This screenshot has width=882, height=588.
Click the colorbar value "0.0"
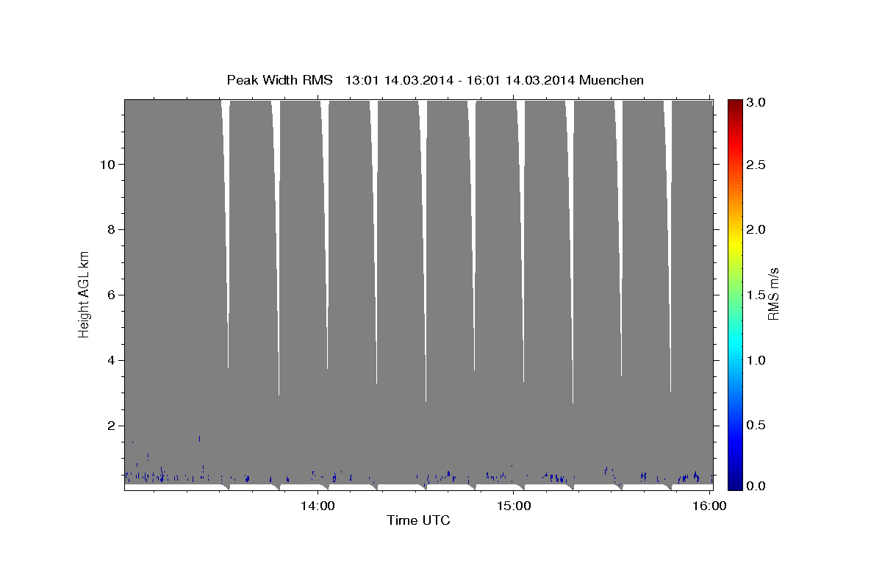[756, 486]
